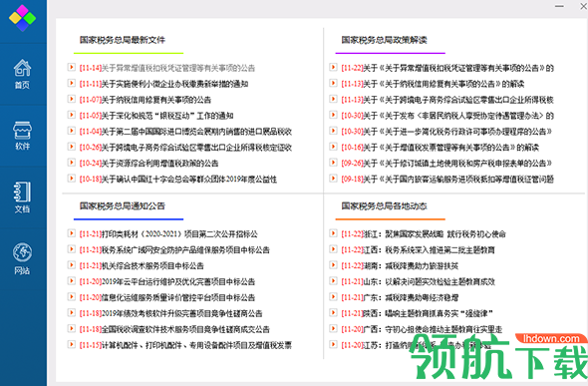
Task: Open [11-04]关于第二届中国国际进口博览会 link
Action: tap(185, 132)
